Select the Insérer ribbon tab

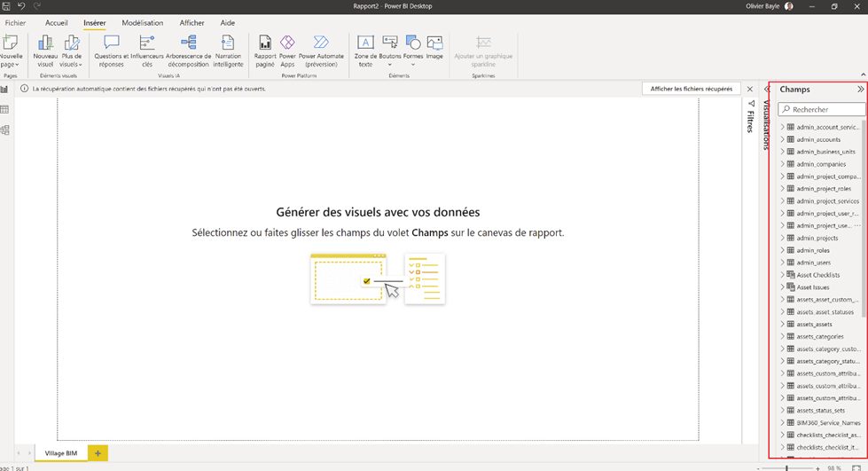pos(95,23)
